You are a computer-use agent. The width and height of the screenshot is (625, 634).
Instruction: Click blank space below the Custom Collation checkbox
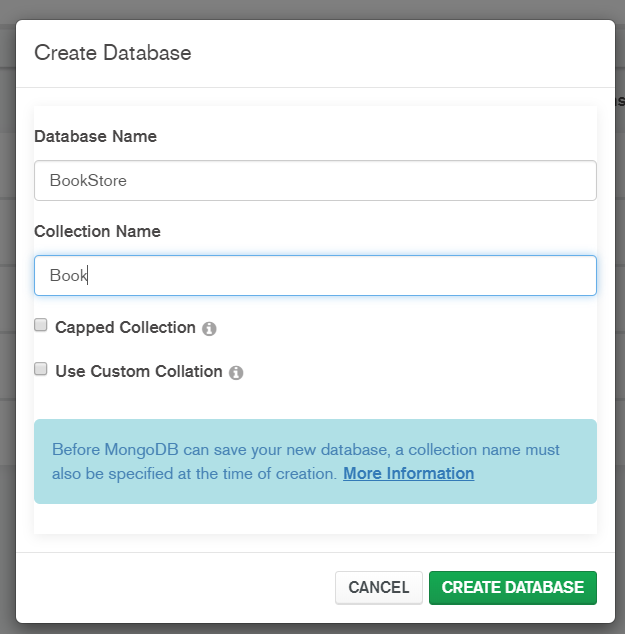click(300, 400)
